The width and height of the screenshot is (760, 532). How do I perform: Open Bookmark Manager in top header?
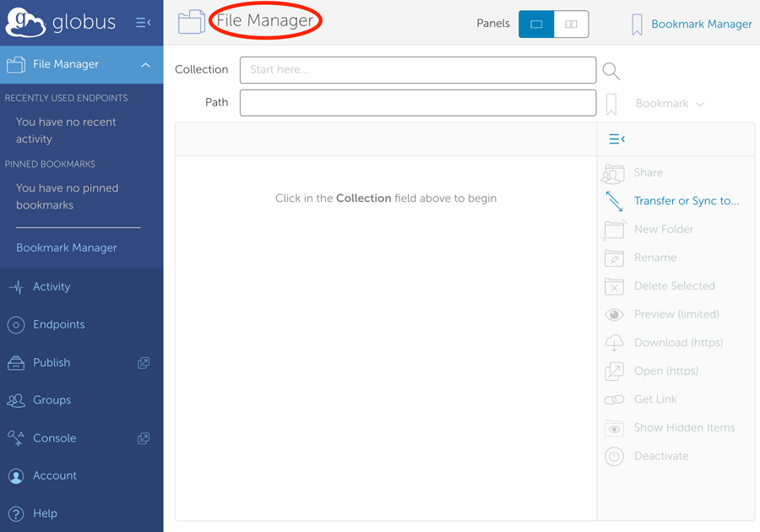[x=702, y=24]
